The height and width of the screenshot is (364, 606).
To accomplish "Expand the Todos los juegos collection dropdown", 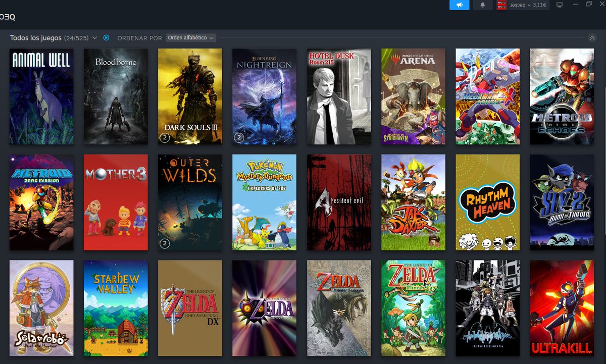I will pyautogui.click(x=94, y=38).
